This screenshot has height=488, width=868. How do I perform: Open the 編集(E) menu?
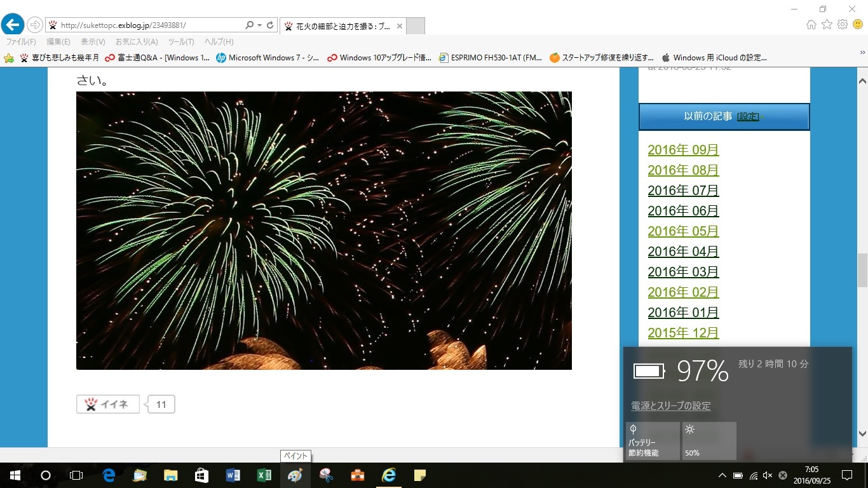click(58, 42)
